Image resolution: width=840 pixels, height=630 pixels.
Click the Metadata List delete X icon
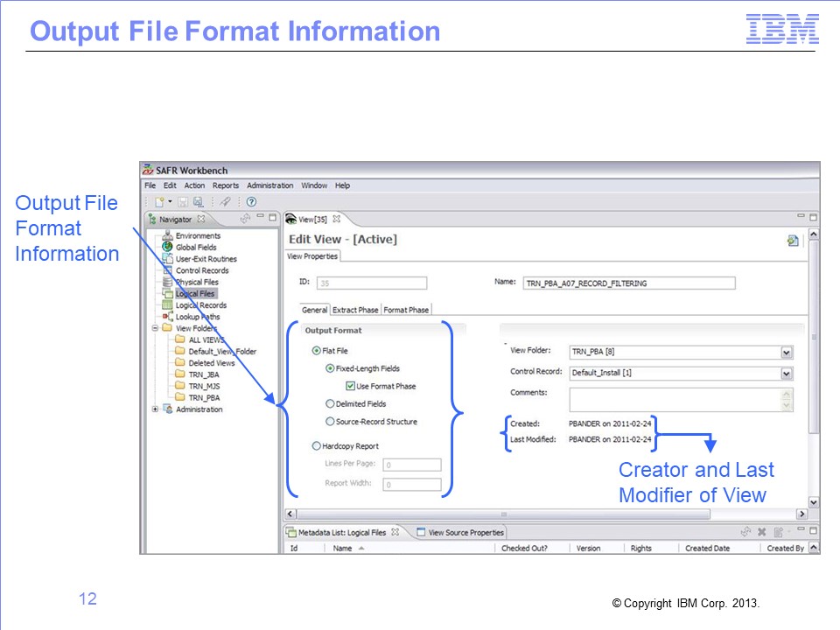[x=762, y=531]
